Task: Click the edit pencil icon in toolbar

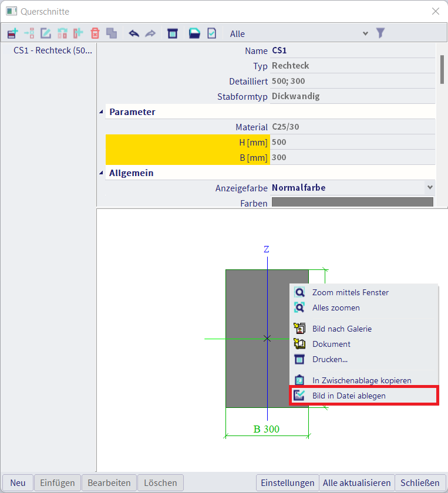Action: pyautogui.click(x=45, y=33)
